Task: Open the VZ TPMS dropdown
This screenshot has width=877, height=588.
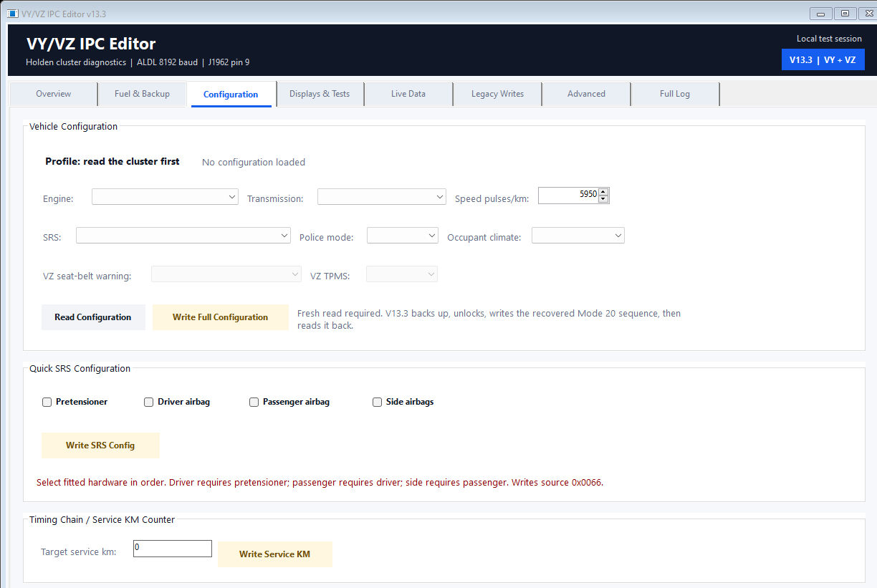Action: pyautogui.click(x=402, y=274)
